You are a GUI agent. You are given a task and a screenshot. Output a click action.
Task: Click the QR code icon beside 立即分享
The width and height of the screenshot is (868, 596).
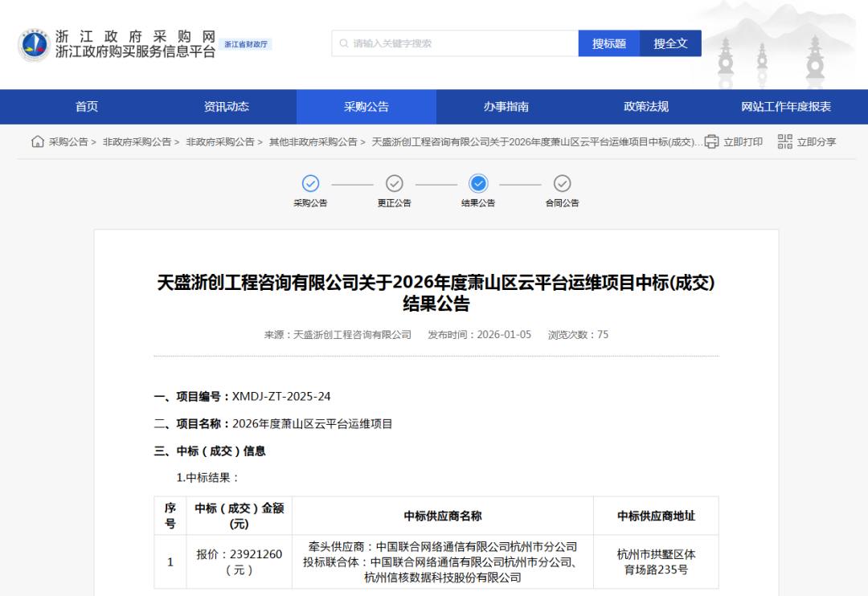784,141
